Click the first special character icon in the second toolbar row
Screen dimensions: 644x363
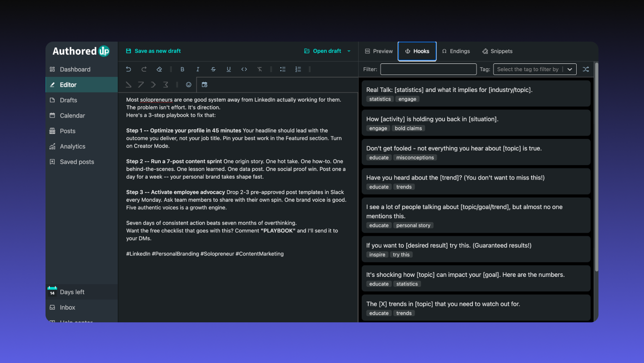(x=128, y=85)
